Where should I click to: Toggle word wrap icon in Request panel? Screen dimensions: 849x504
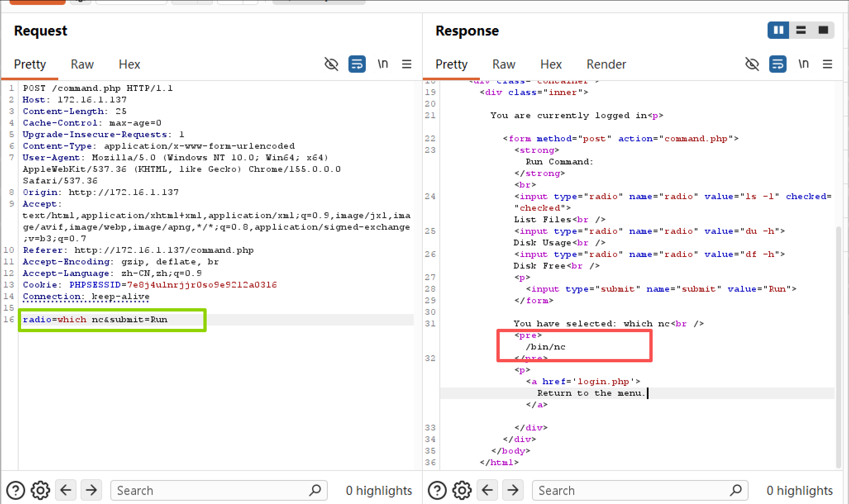[357, 64]
